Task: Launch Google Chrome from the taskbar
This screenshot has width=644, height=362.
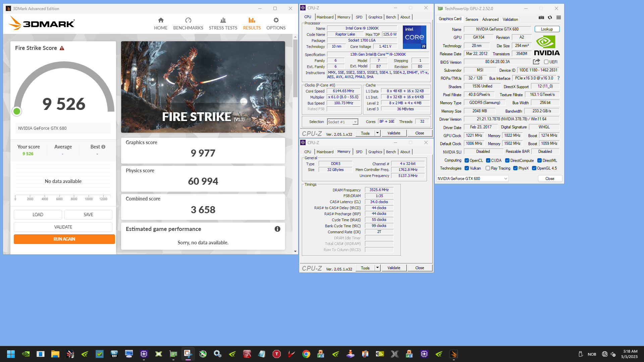Action: [x=306, y=354]
